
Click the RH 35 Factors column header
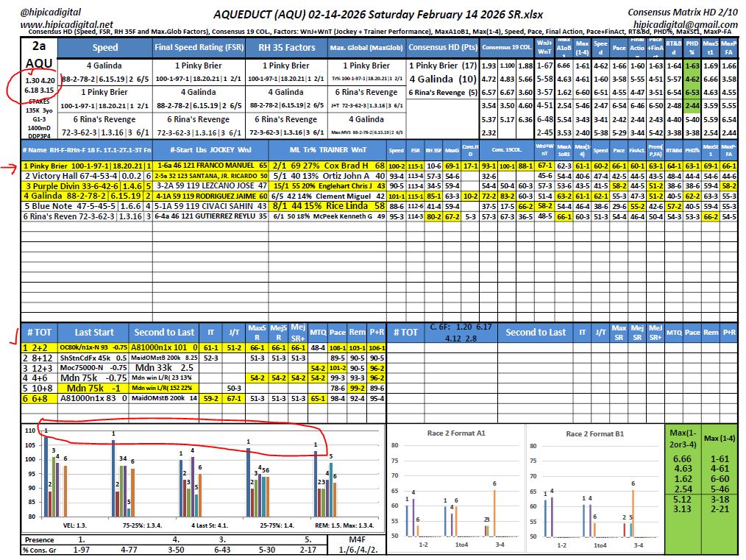tap(286, 47)
